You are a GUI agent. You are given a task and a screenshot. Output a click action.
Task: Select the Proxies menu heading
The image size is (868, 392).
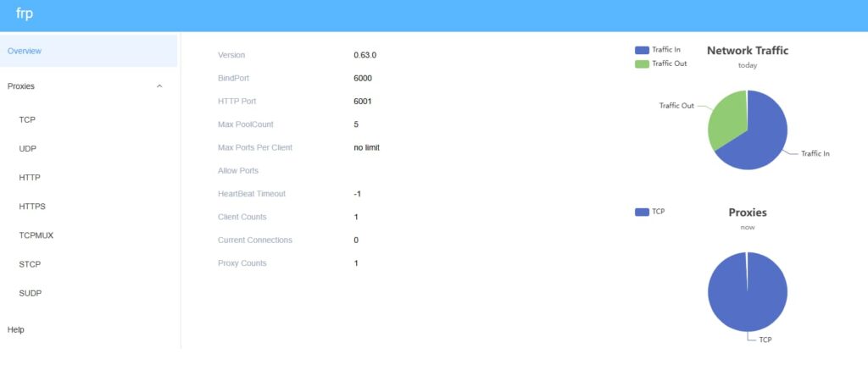pyautogui.click(x=21, y=86)
